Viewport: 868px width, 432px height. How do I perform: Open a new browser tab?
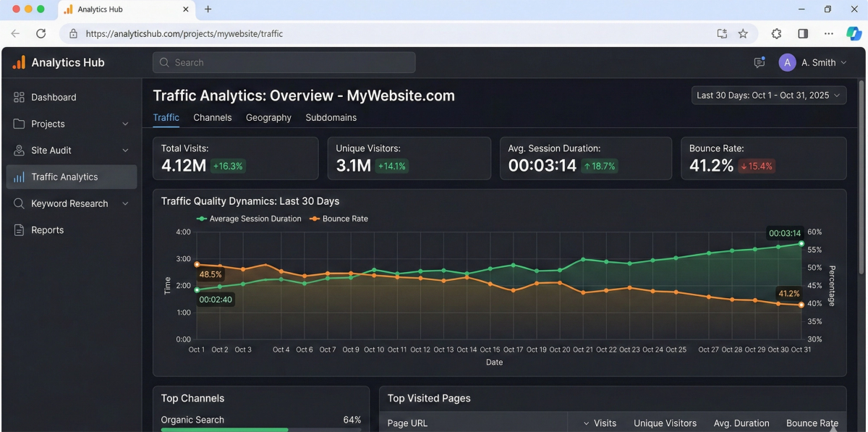tap(208, 9)
